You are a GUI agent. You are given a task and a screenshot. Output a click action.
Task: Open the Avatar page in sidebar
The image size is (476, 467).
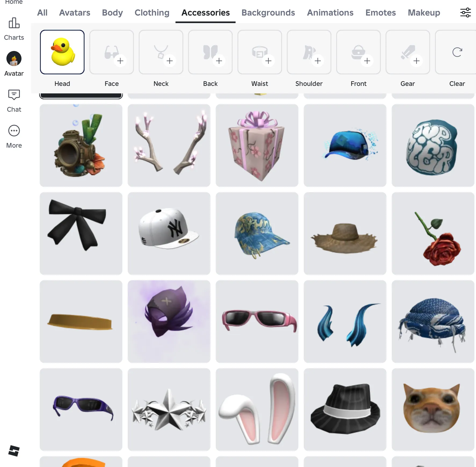14,64
